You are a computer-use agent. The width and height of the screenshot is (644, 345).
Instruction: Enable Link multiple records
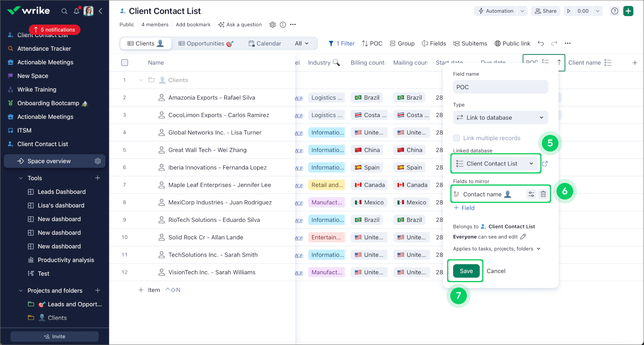[457, 138]
